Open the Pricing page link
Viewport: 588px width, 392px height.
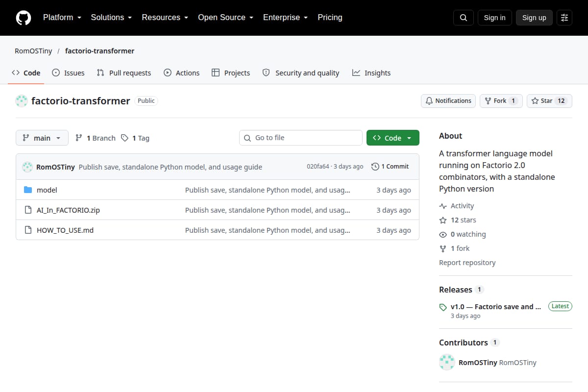(x=330, y=18)
